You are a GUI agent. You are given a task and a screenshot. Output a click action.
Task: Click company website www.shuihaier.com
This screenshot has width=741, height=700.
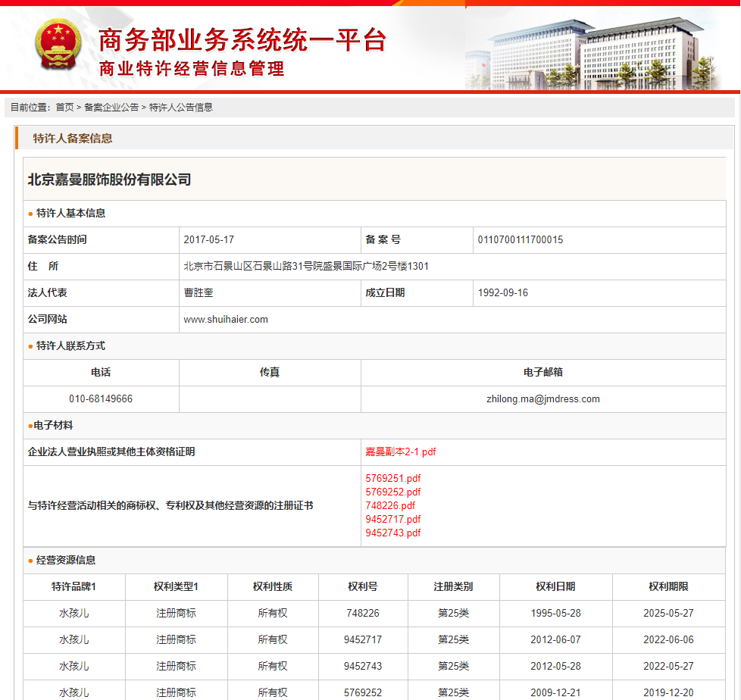(x=226, y=320)
